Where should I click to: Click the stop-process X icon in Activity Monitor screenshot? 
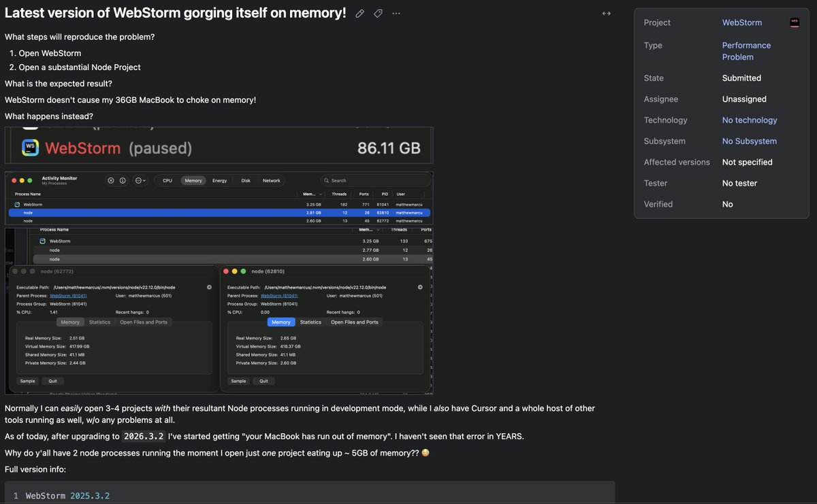(x=111, y=180)
